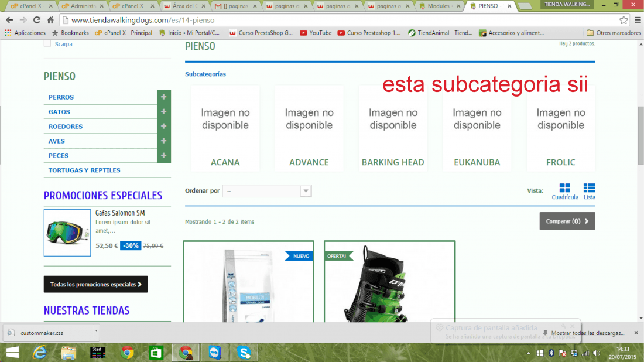The width and height of the screenshot is (644, 362).
Task: Open the Windows Store taskbar icon
Action: (156, 353)
